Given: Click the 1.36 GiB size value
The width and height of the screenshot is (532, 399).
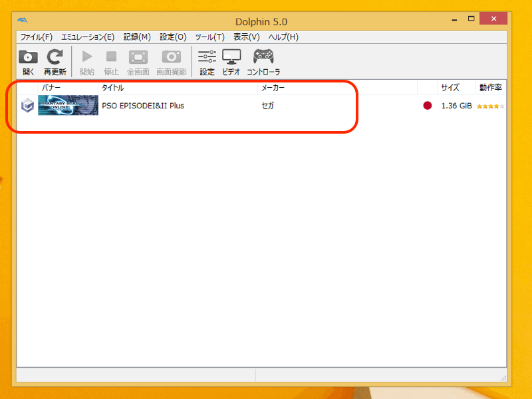Looking at the screenshot, I should point(456,106).
